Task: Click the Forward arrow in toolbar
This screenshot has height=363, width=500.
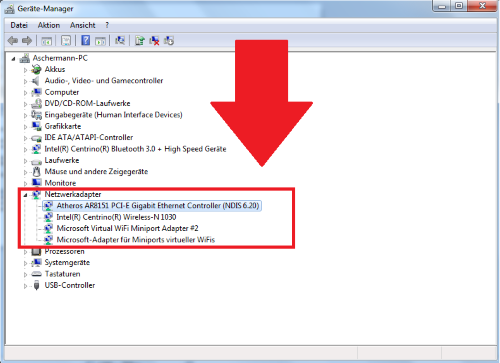Action: coord(27,41)
